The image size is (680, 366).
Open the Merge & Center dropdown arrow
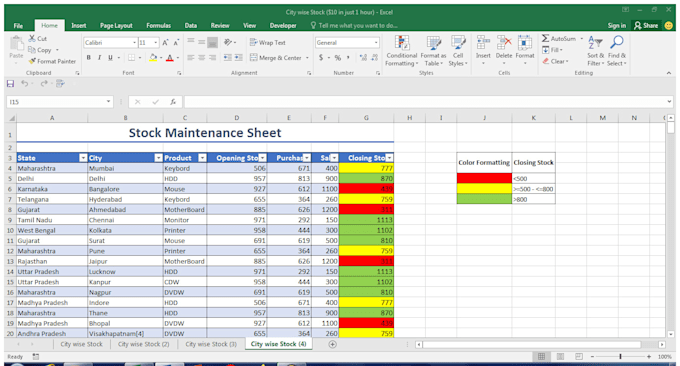[307, 58]
